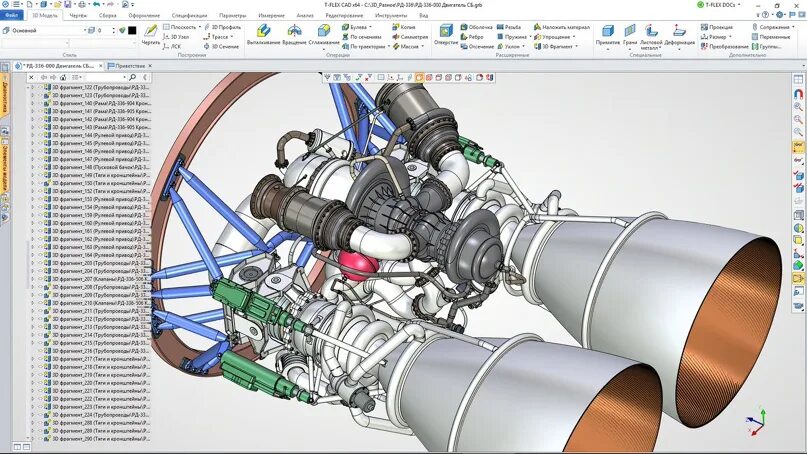The width and height of the screenshot is (807, 454).
Task: Toggle visibility eye of 3D фрагмент_148
Action: point(40,167)
